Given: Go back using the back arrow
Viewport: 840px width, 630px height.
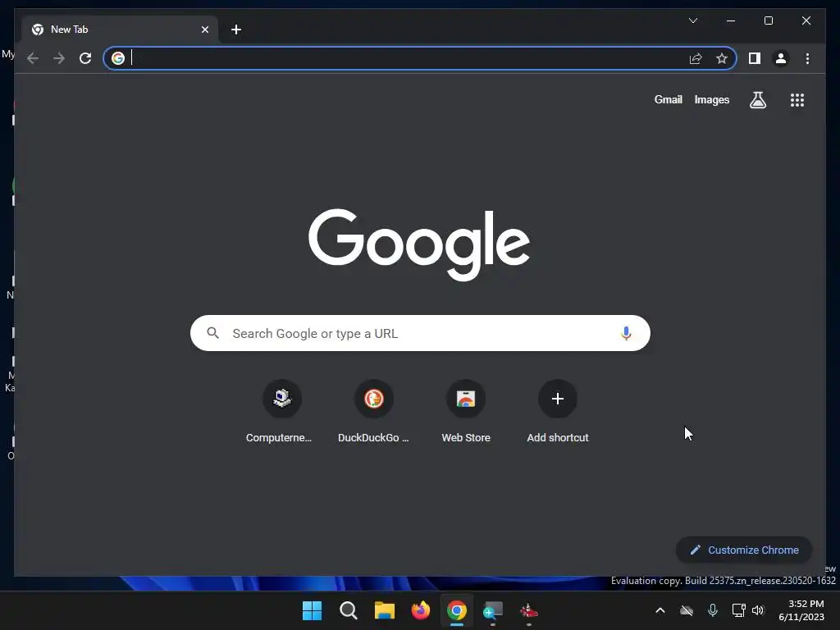Looking at the screenshot, I should coord(33,58).
